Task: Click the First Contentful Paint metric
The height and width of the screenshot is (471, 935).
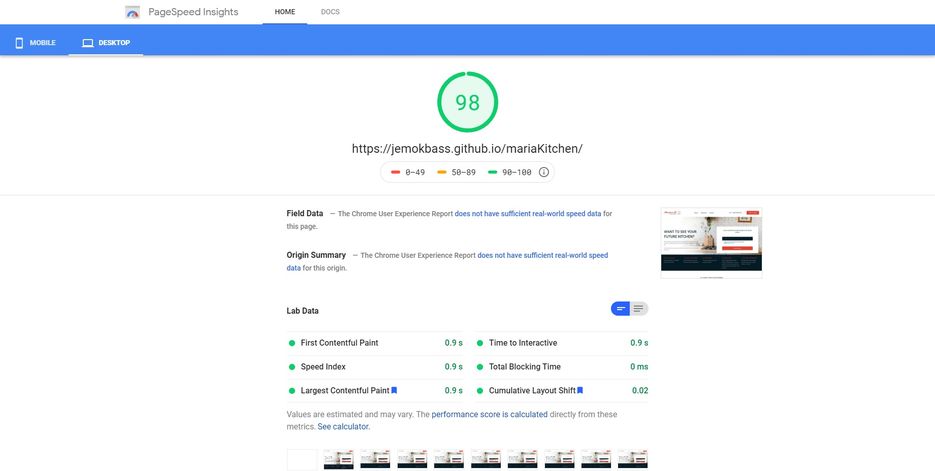Action: point(376,343)
